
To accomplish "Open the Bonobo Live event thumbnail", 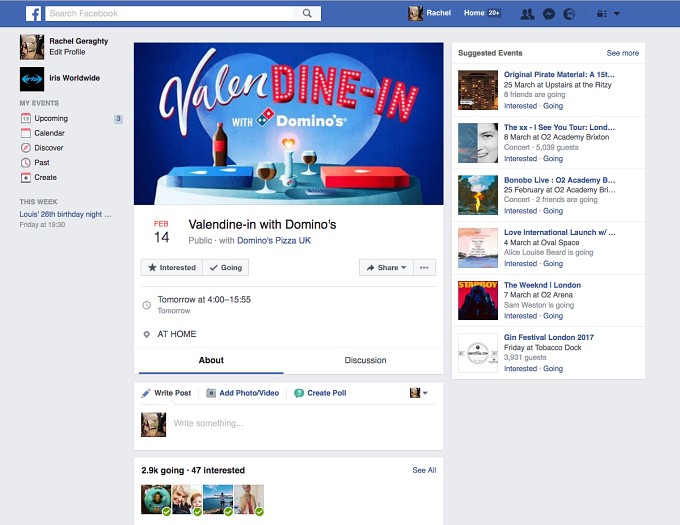I will point(478,195).
